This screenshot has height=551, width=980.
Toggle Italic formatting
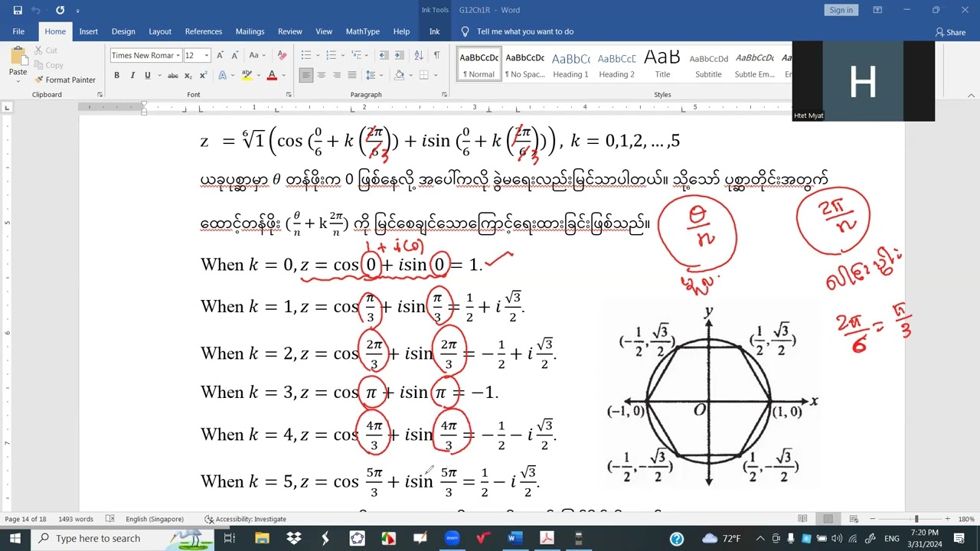click(x=132, y=75)
